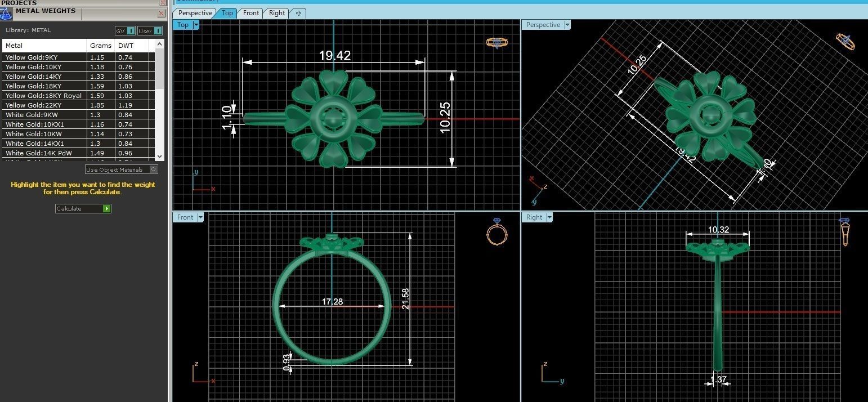
Task: Click metal list scrollbar up arrow
Action: point(160,44)
